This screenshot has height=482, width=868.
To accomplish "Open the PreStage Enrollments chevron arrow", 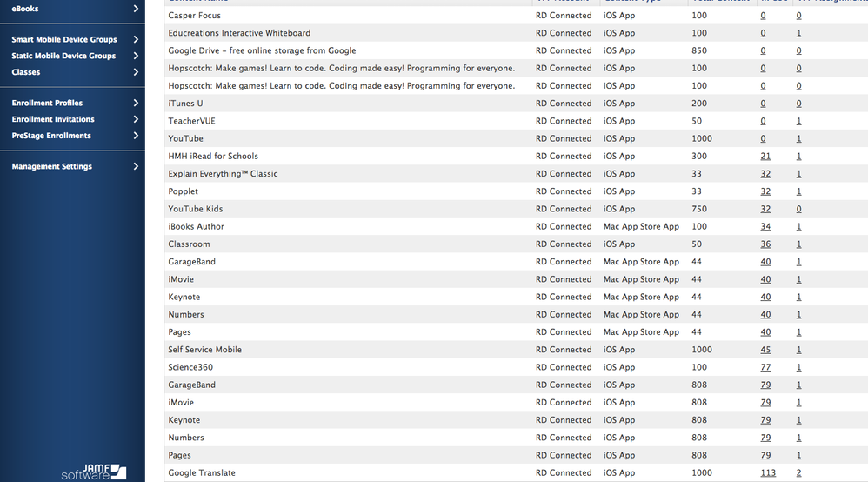I will tap(136, 136).
